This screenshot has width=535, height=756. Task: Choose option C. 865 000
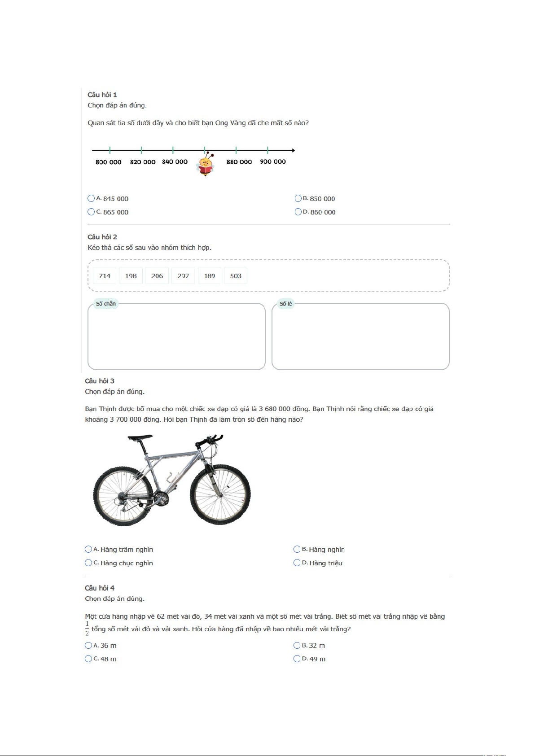[x=91, y=212]
